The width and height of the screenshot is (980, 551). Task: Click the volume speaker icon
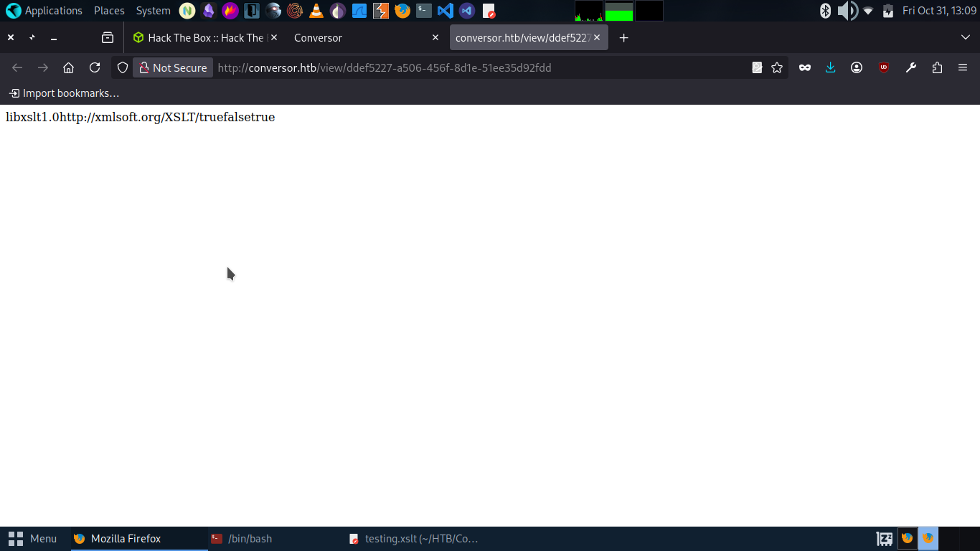847,11
